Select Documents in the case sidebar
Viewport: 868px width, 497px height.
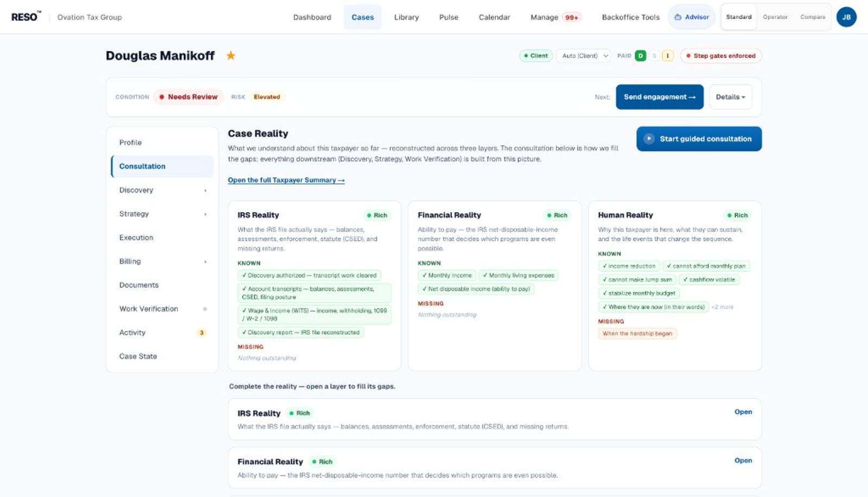[162, 285]
